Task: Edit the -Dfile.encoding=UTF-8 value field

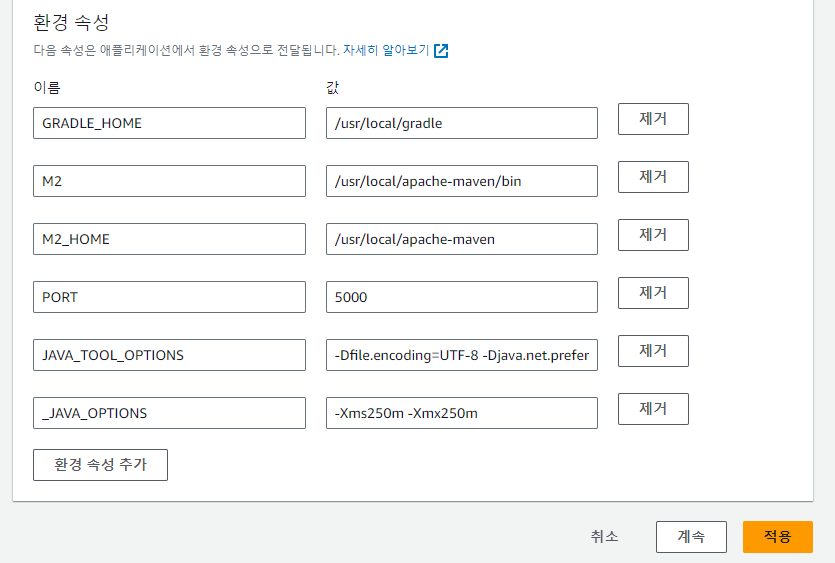Action: tap(461, 355)
